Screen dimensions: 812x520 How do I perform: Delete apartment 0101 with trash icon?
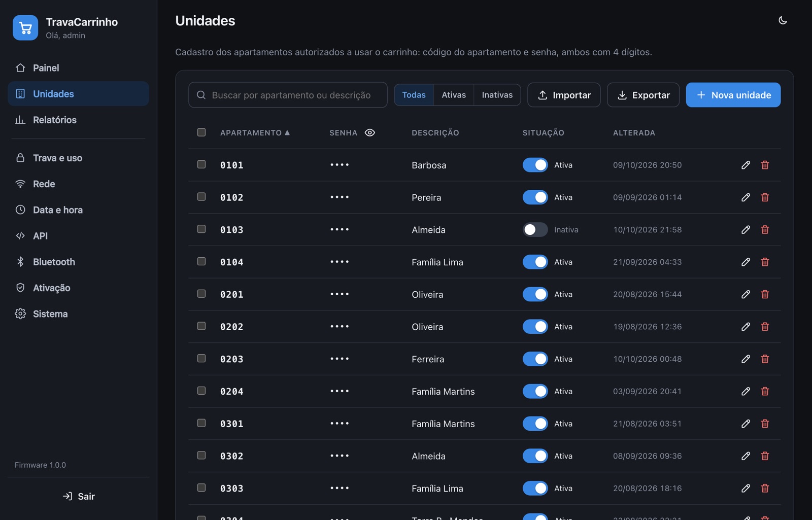click(x=765, y=165)
